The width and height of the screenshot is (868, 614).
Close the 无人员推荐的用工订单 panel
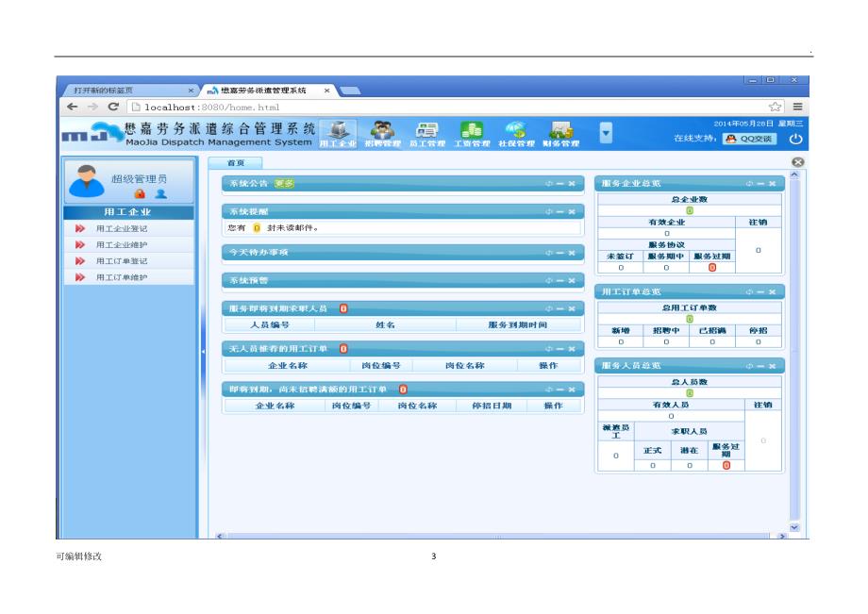572,349
